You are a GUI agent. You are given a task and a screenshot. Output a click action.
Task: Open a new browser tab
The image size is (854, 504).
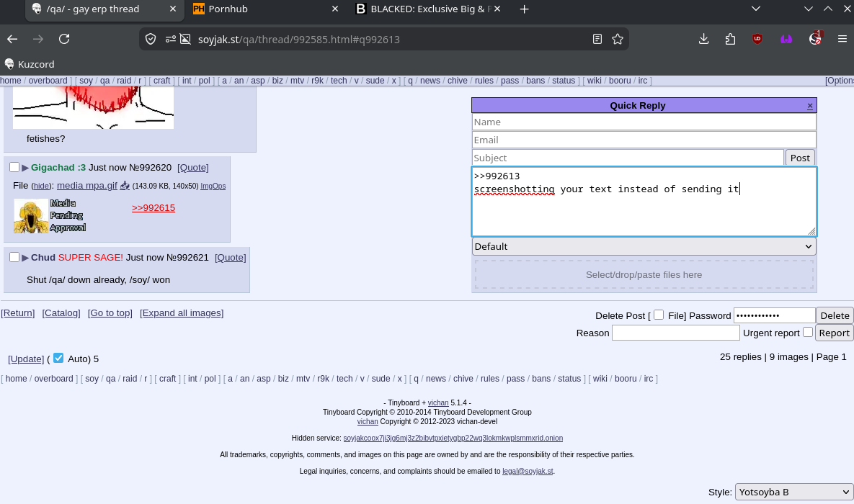pyautogui.click(x=524, y=9)
